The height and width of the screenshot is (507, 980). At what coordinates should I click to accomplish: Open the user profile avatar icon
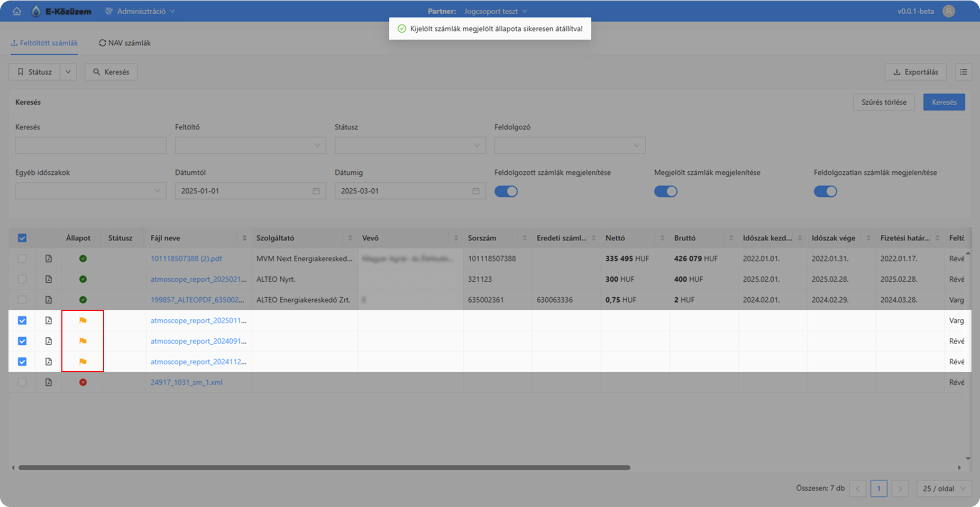click(948, 11)
